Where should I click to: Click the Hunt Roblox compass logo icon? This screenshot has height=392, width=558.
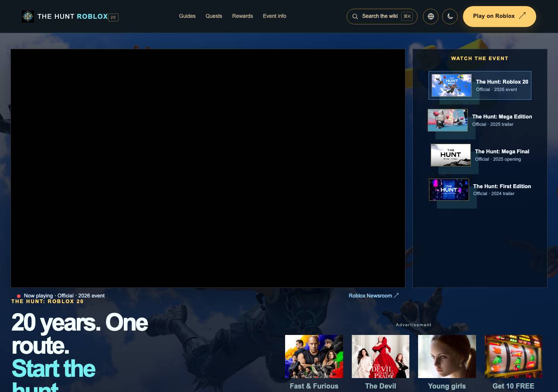28,17
